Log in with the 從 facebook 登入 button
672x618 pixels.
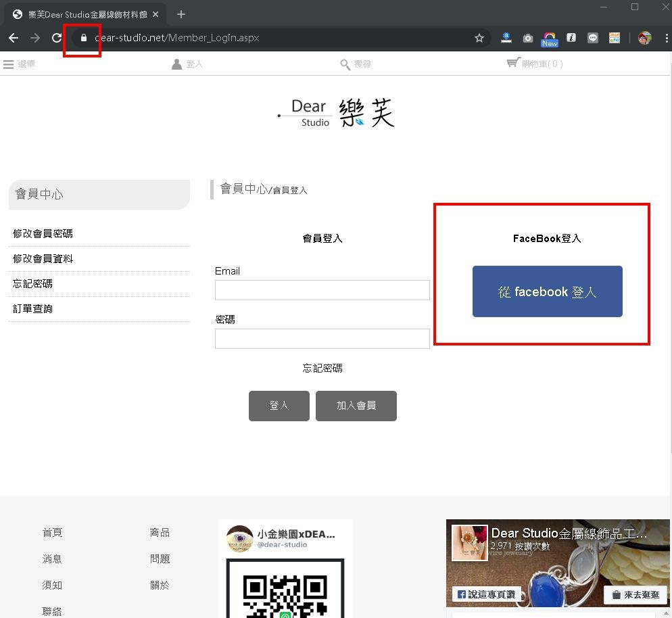pyautogui.click(x=547, y=291)
